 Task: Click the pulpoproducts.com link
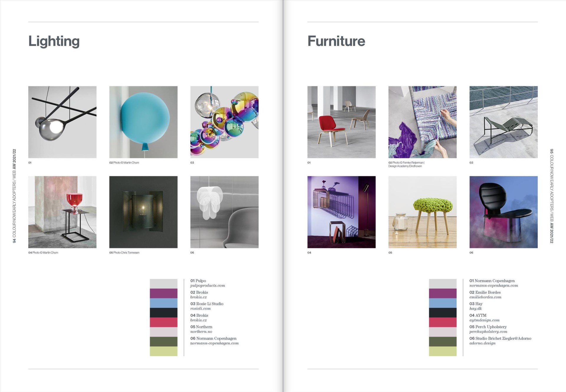click(x=208, y=286)
